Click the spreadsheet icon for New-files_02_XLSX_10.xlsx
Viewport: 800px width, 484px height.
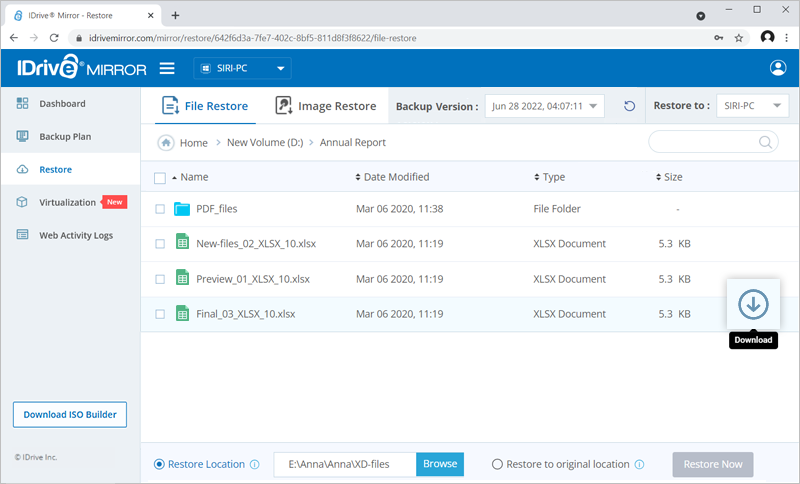coord(182,241)
